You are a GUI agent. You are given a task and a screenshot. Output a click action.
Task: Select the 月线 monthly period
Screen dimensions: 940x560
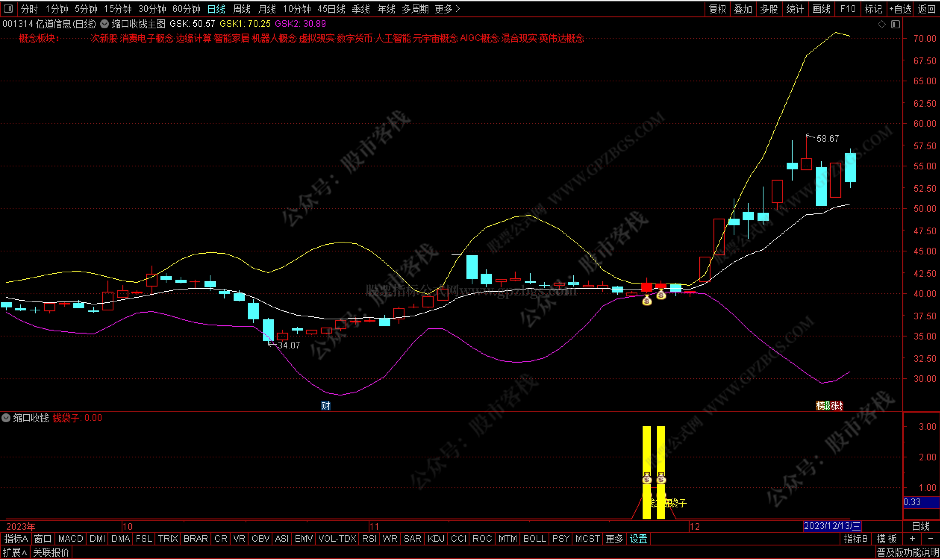[267, 9]
